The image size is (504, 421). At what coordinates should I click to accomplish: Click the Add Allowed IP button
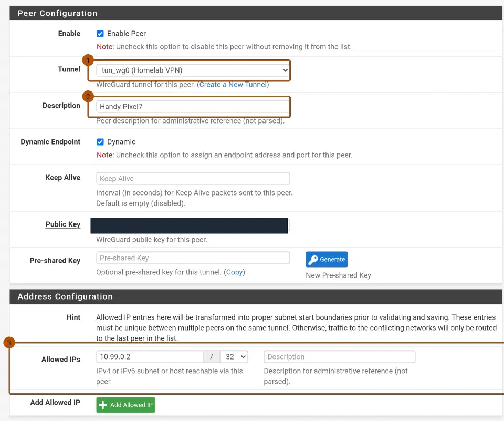[125, 405]
